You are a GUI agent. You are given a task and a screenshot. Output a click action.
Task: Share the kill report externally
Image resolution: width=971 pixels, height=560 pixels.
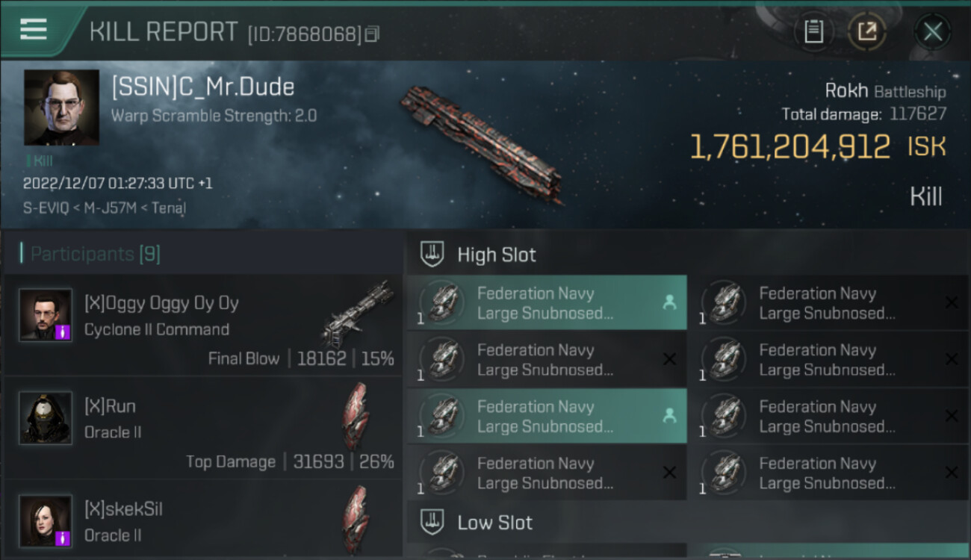(867, 31)
